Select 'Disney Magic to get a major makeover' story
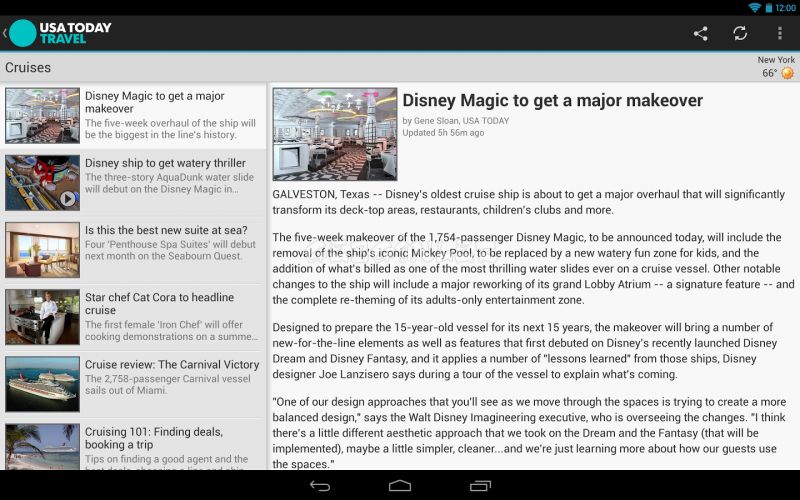 tap(133, 115)
